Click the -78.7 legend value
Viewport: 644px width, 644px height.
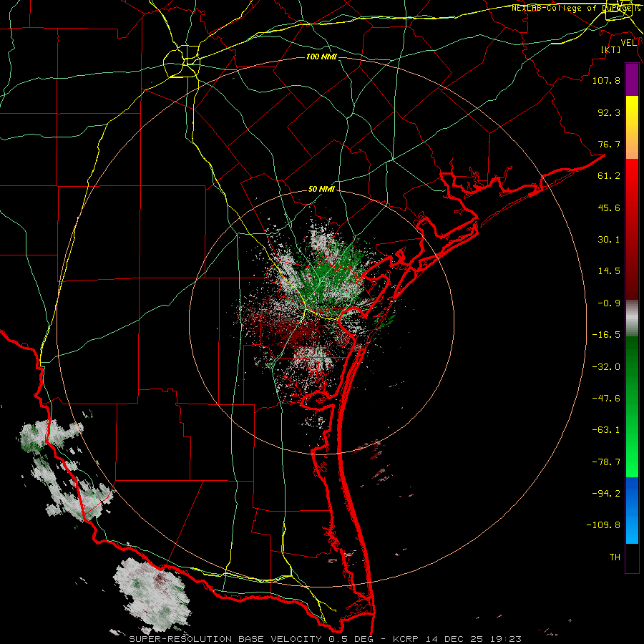tap(606, 462)
